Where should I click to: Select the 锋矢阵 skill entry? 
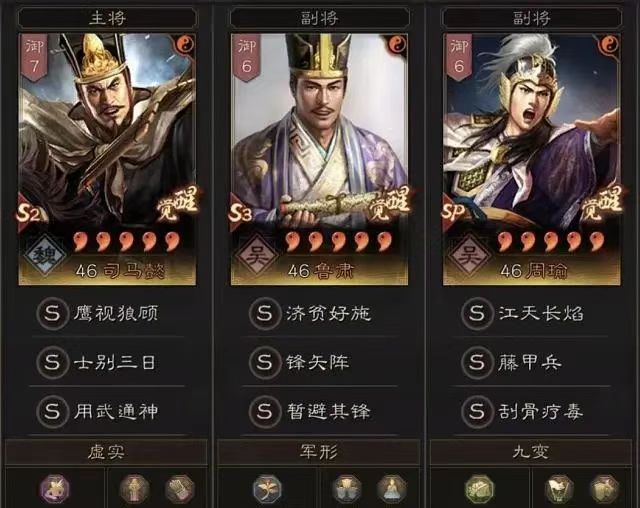coord(320,362)
